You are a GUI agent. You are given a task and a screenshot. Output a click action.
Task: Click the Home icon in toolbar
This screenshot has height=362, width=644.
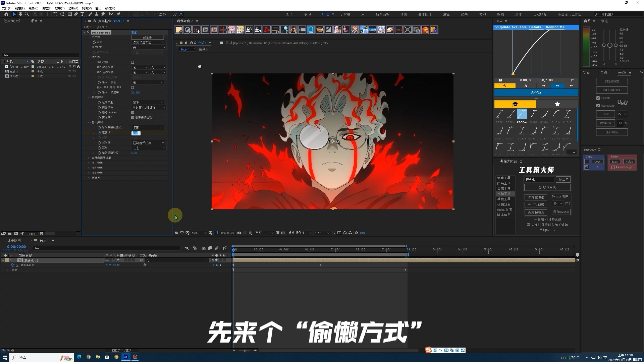tap(6, 14)
